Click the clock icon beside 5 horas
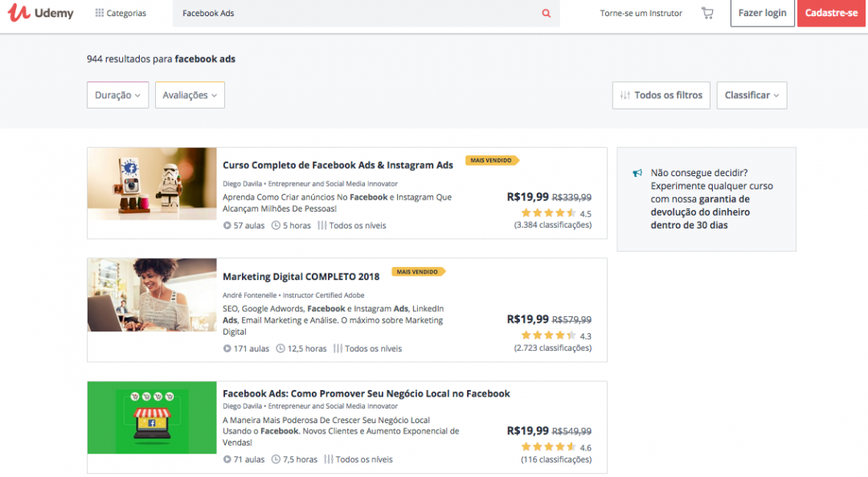Screen dimensions: 868x477 (276, 225)
